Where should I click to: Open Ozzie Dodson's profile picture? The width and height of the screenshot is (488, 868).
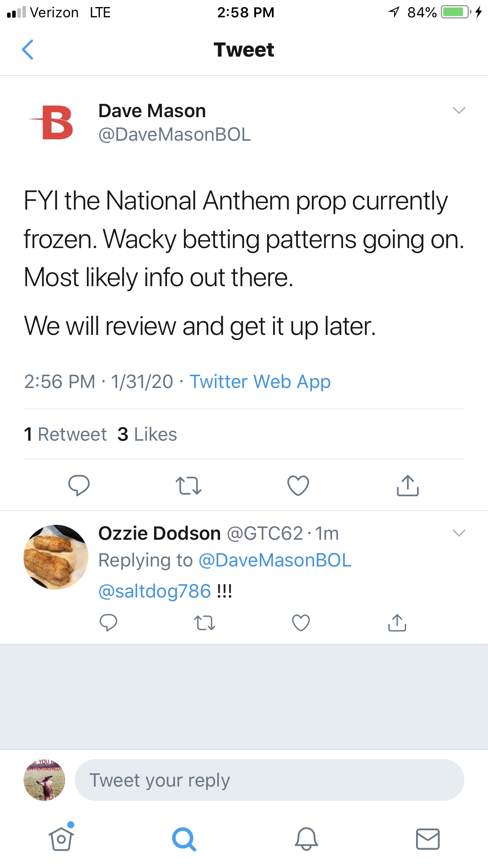56,557
